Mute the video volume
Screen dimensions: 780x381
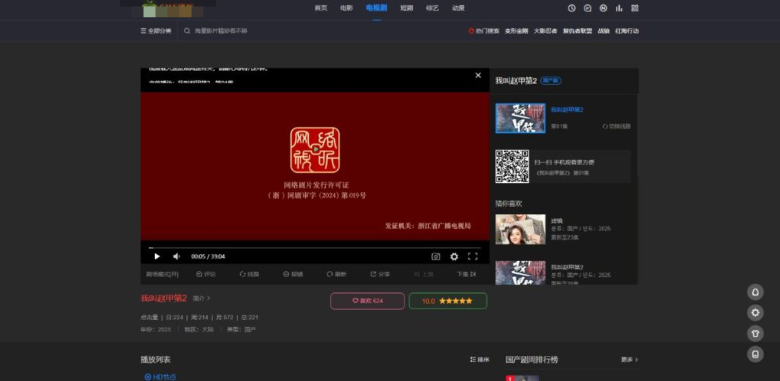click(x=176, y=257)
